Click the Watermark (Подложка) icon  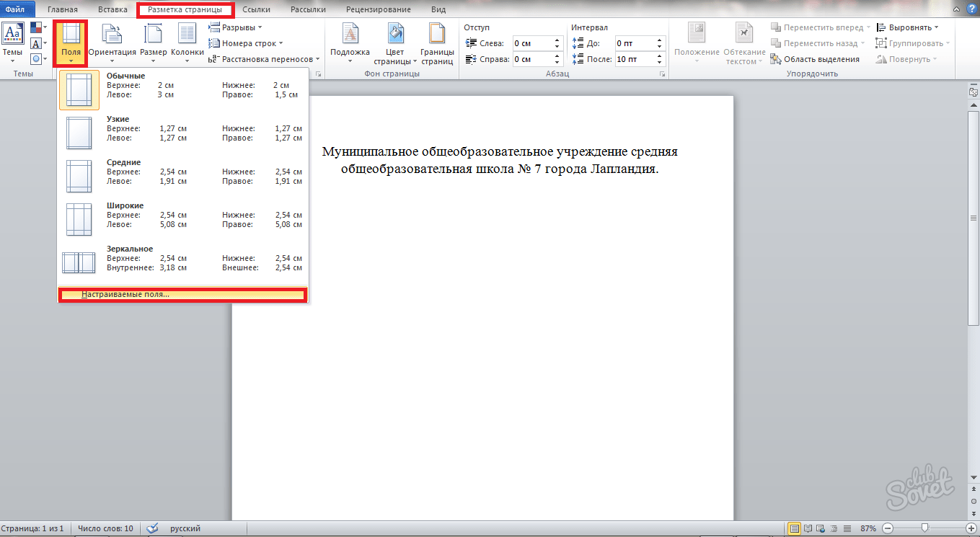350,36
